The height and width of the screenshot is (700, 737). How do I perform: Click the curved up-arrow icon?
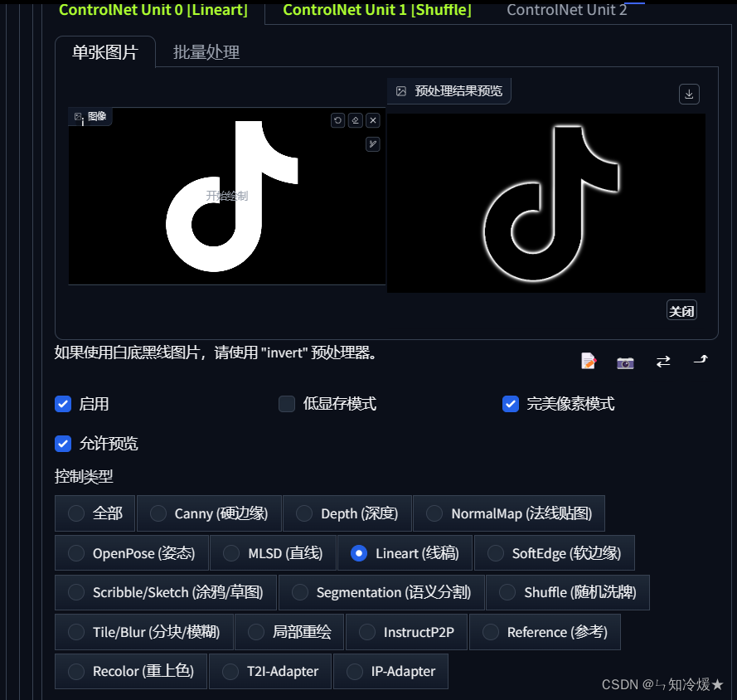(x=701, y=360)
